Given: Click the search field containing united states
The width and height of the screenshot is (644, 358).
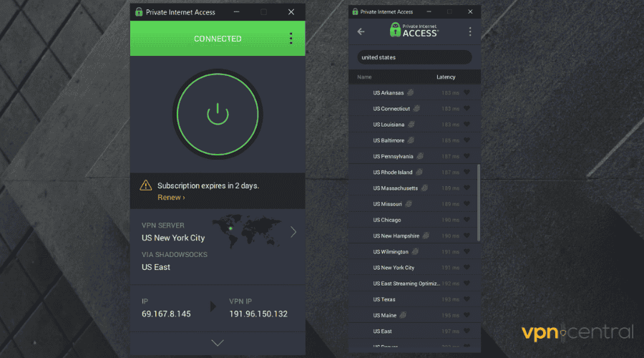Looking at the screenshot, I should coord(414,57).
